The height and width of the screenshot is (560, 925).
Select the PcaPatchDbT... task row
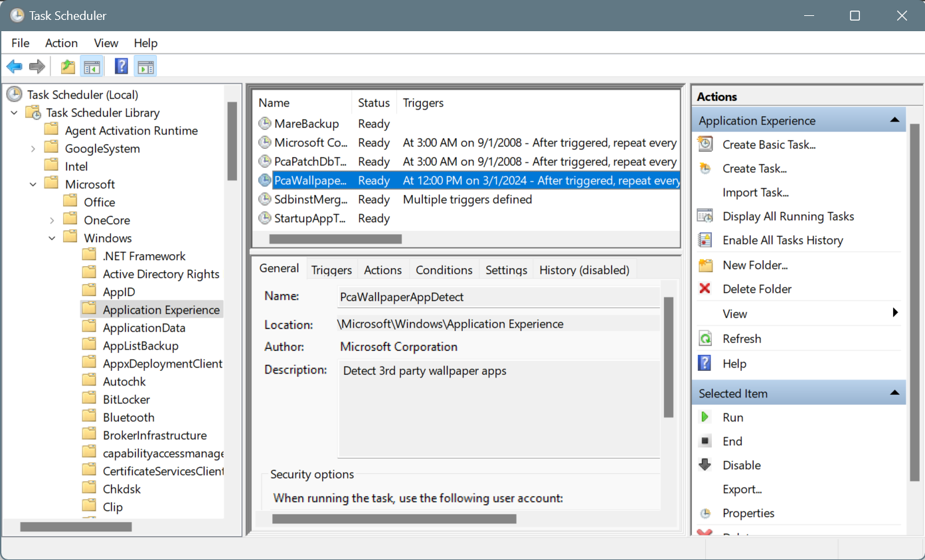[467, 161]
